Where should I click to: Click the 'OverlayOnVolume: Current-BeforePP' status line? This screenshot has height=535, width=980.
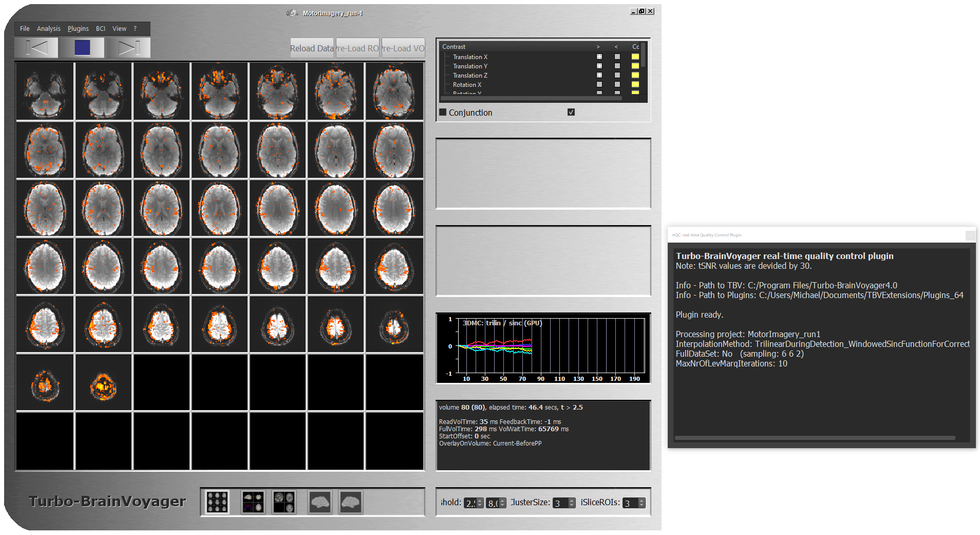tap(490, 443)
